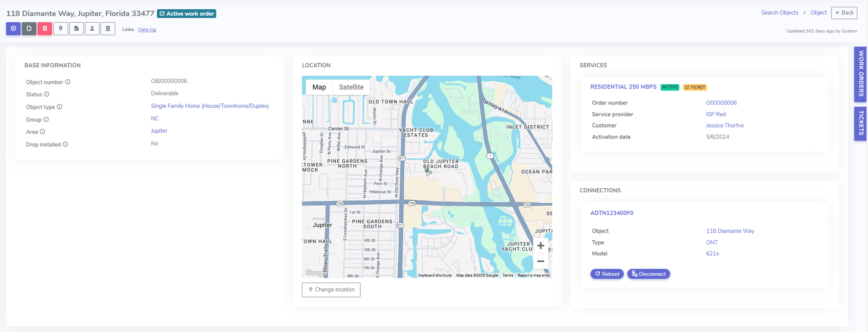Click the Object breadcrumb link
This screenshot has height=332, width=868.
[x=818, y=13]
